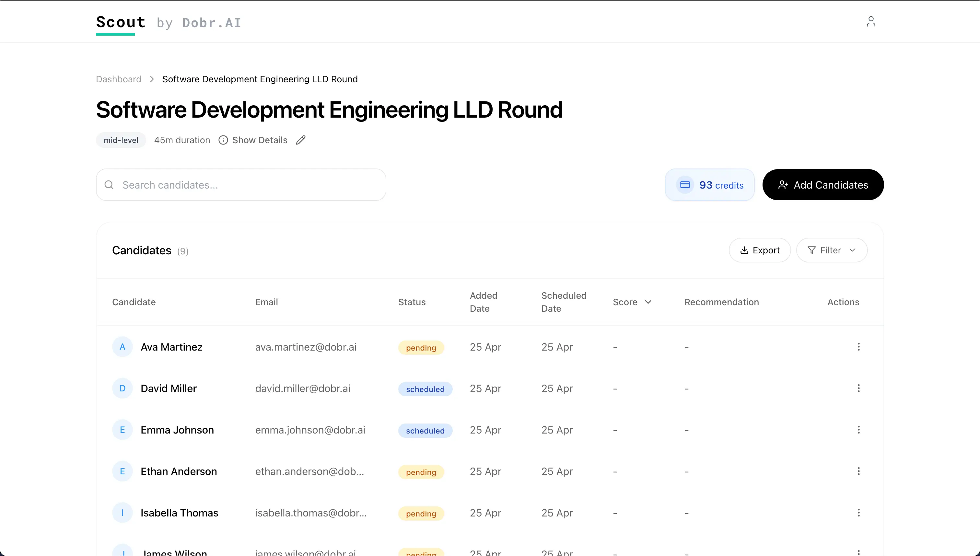980x556 pixels.
Task: Open the user profile icon top right
Action: (871, 22)
